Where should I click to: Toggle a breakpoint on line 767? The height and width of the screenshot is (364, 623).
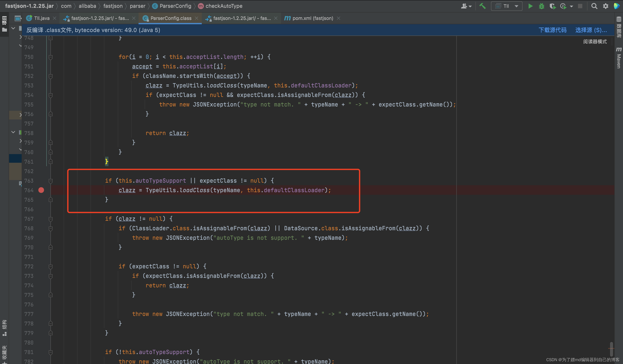(41, 219)
